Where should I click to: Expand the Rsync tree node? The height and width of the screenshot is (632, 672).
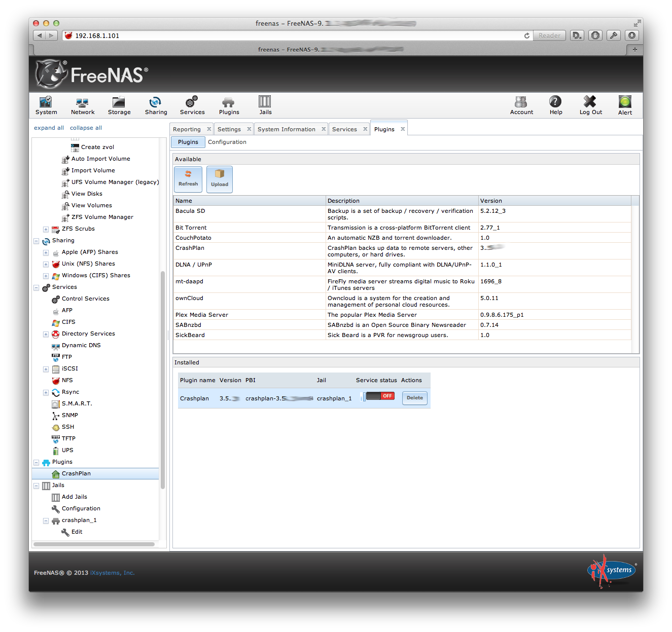[x=46, y=392]
